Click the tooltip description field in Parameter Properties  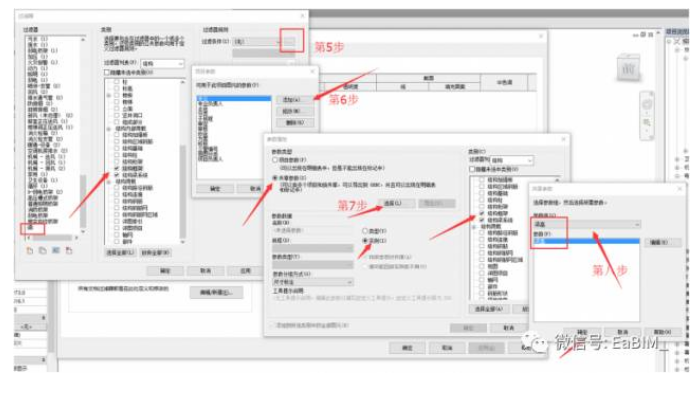pos(361,298)
